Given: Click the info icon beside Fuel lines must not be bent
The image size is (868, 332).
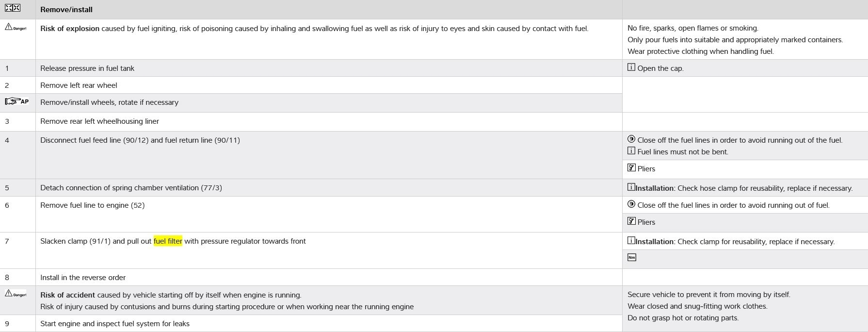Looking at the screenshot, I should click(x=631, y=151).
